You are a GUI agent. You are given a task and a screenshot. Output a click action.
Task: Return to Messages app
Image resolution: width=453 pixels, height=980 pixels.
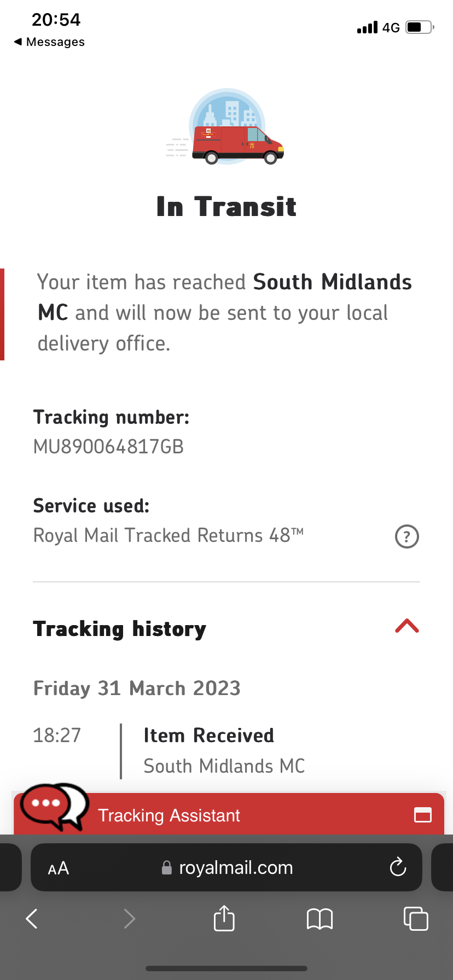(x=49, y=42)
